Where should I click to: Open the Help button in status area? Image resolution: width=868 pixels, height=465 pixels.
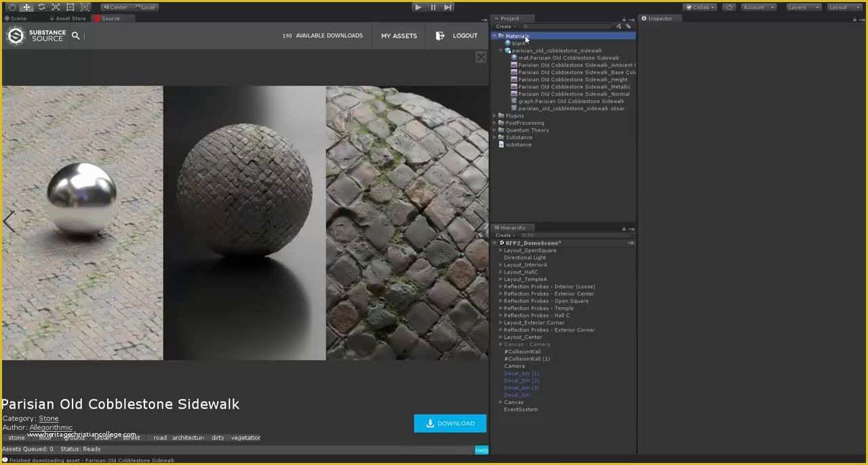tap(481, 450)
